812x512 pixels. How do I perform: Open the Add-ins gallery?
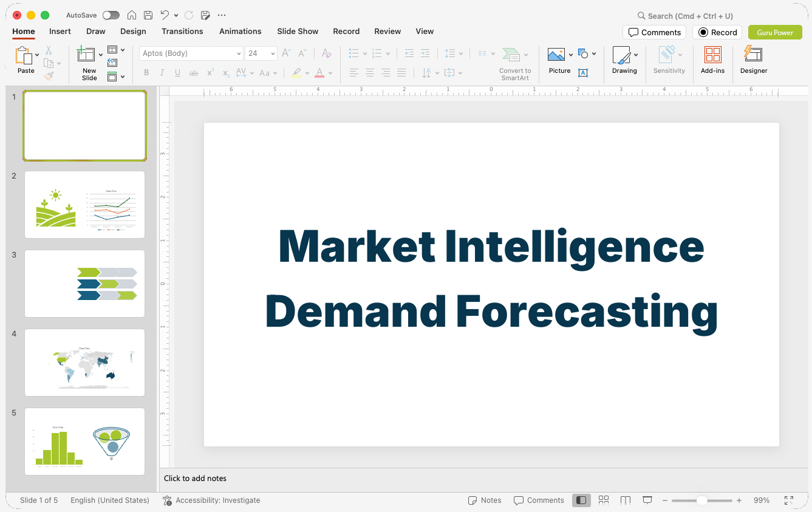(x=713, y=60)
